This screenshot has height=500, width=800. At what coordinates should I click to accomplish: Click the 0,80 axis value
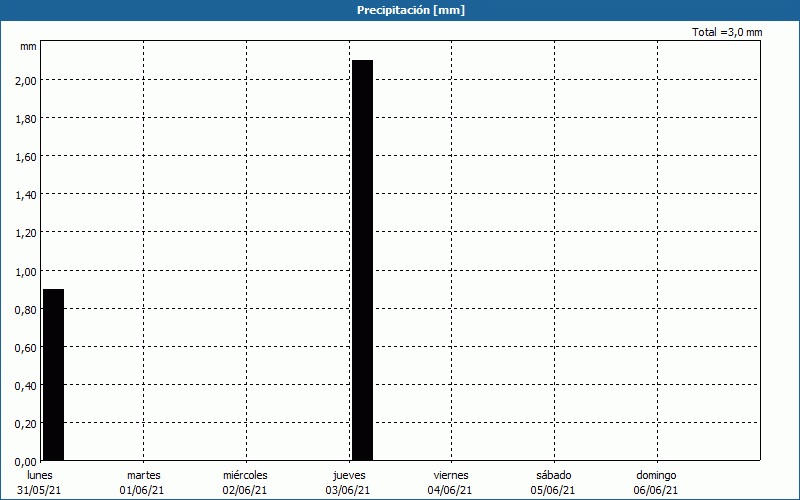pyautogui.click(x=26, y=310)
